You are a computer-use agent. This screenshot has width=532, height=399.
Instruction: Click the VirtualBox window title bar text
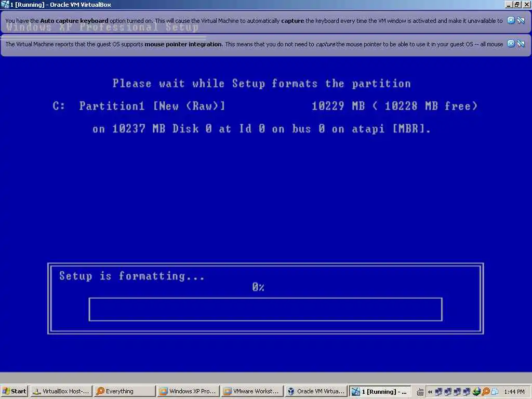click(x=60, y=5)
